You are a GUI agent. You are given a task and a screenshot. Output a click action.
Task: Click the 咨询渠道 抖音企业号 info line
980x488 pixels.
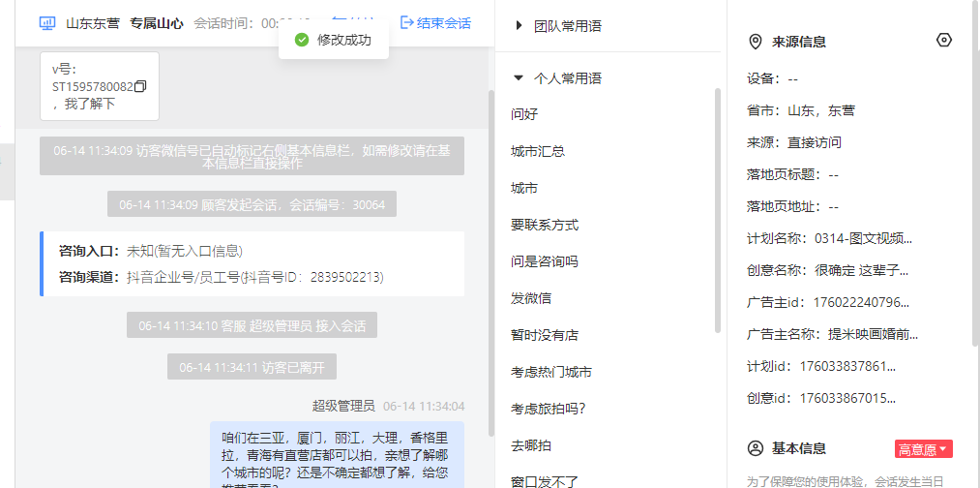click(x=222, y=277)
